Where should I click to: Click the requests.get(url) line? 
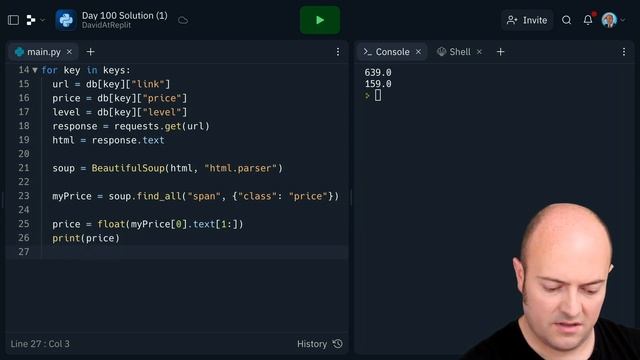131,126
